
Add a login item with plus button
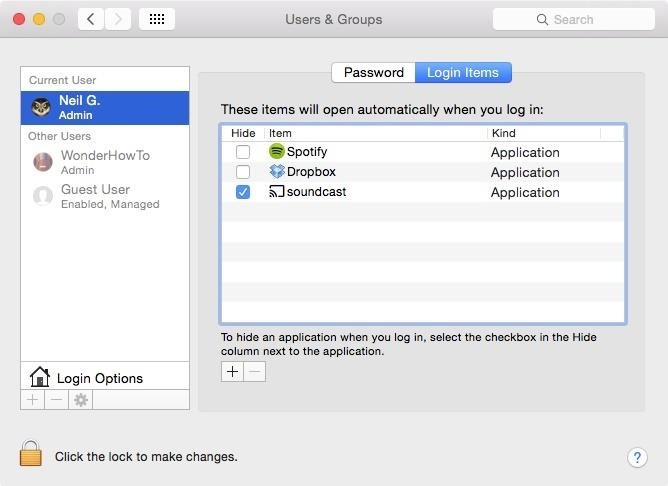[232, 372]
